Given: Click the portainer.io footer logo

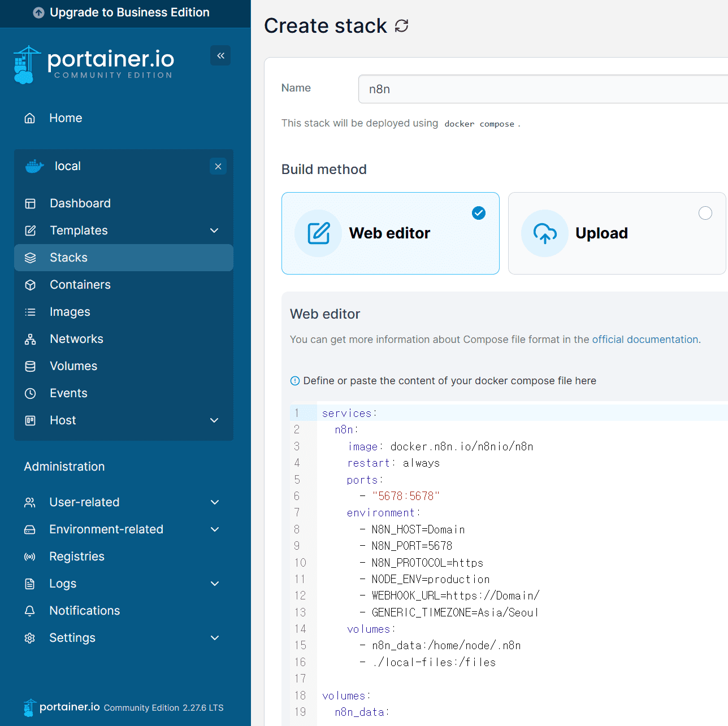Looking at the screenshot, I should [x=62, y=707].
